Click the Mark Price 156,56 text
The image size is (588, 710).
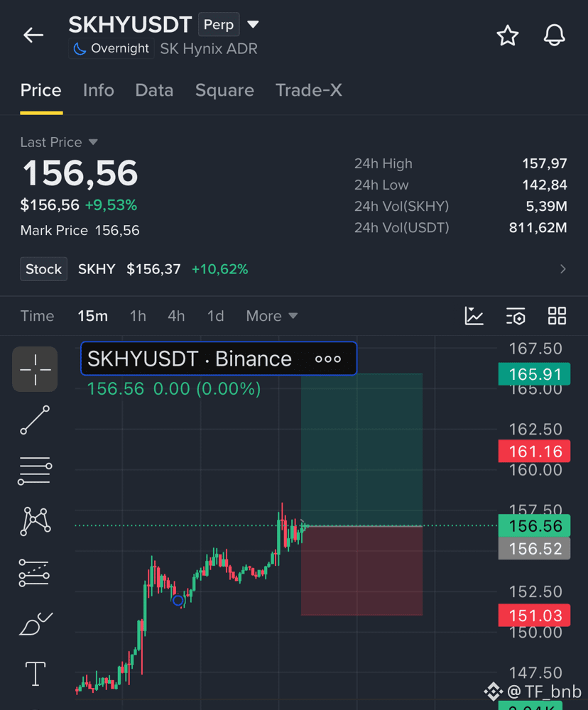tap(80, 231)
